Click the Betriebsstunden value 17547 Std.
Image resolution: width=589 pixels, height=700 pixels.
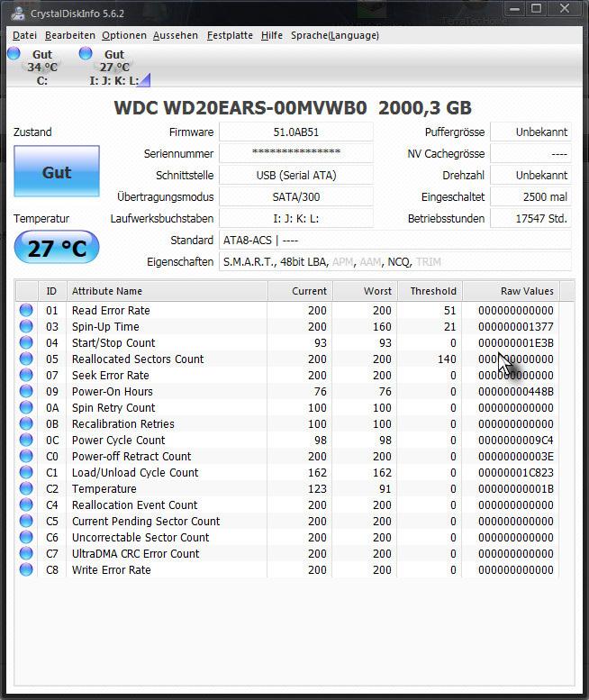point(530,219)
